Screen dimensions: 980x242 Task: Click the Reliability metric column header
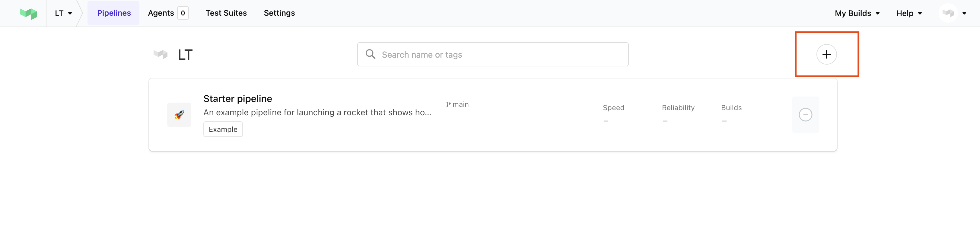pos(678,108)
